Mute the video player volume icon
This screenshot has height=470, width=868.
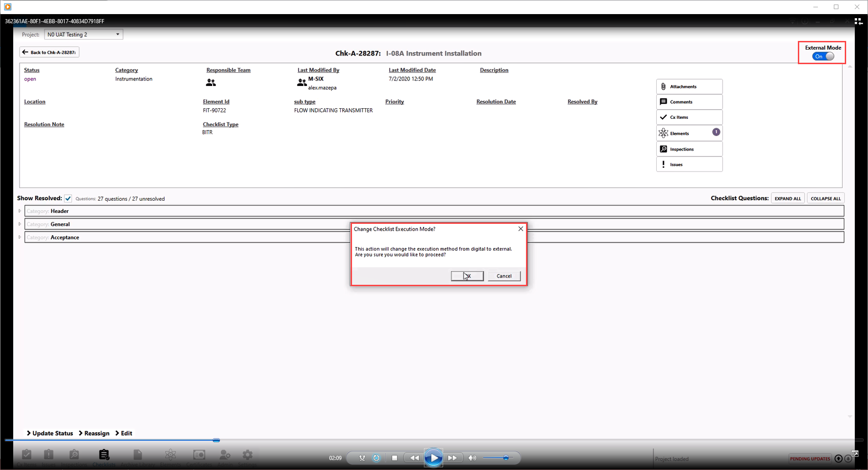click(472, 458)
